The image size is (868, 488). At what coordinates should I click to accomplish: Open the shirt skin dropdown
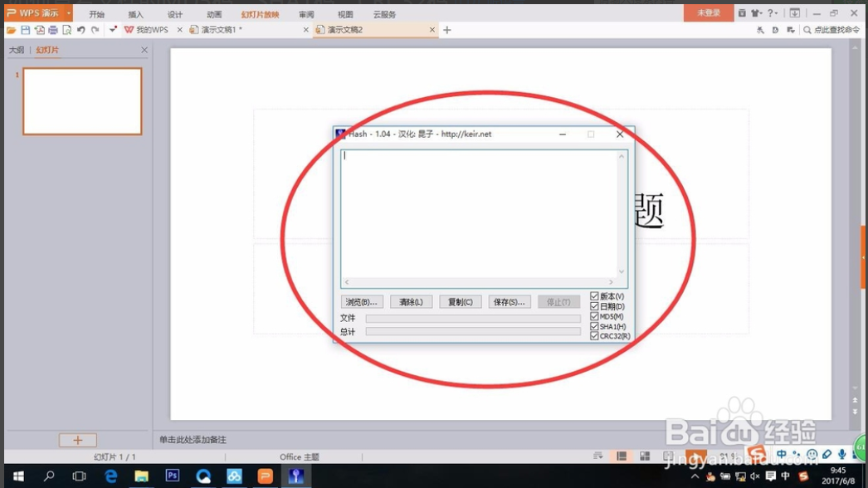757,12
